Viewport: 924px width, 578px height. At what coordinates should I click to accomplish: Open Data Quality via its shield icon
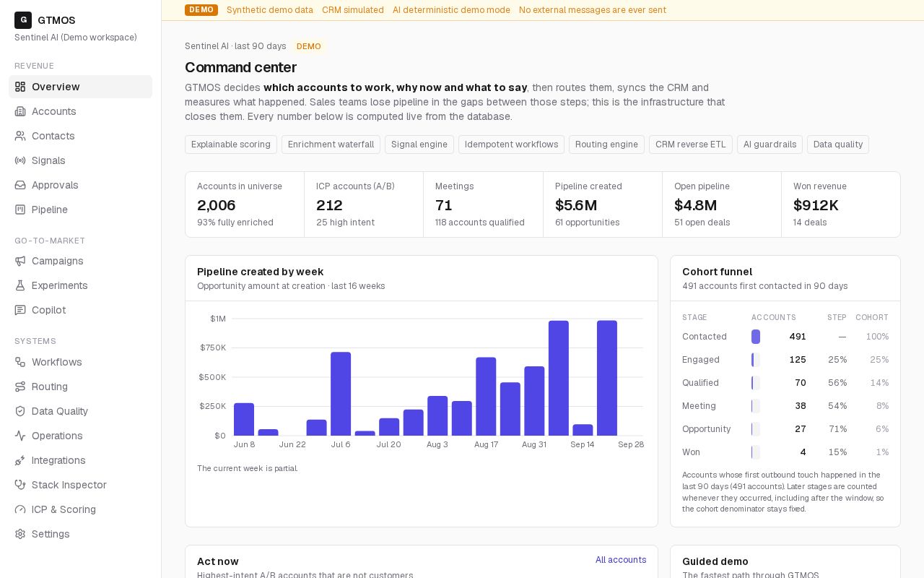[x=20, y=411]
